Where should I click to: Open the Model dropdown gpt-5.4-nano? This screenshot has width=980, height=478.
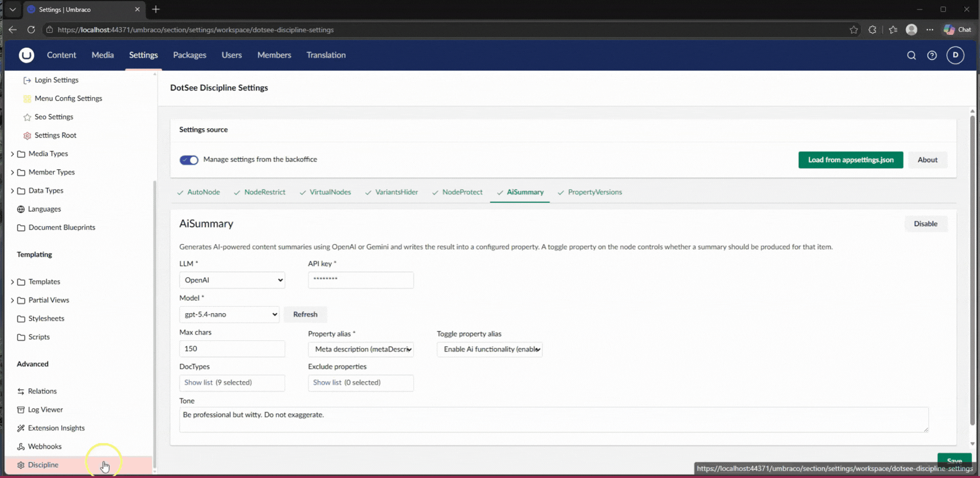tap(229, 314)
